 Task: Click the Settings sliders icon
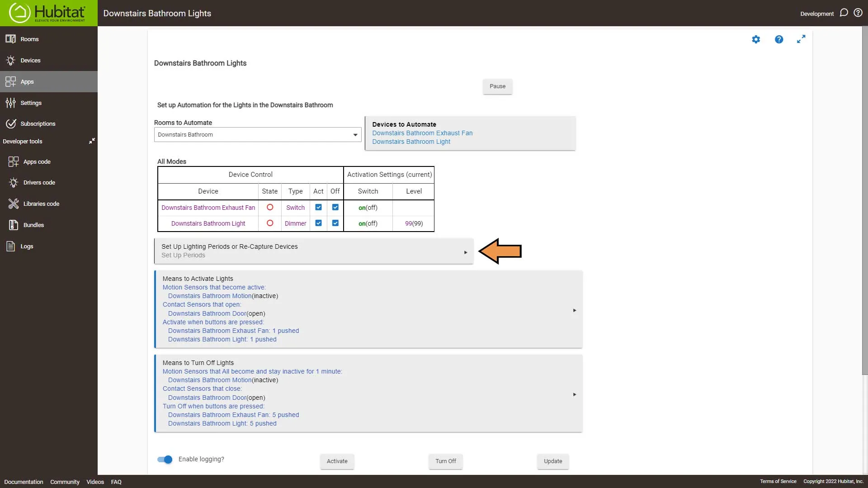click(x=10, y=103)
